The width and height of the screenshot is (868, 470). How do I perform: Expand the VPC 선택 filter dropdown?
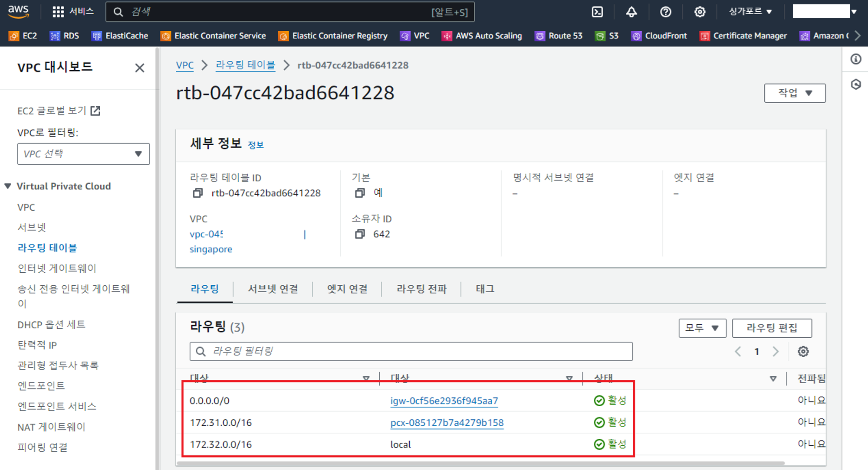[83, 154]
